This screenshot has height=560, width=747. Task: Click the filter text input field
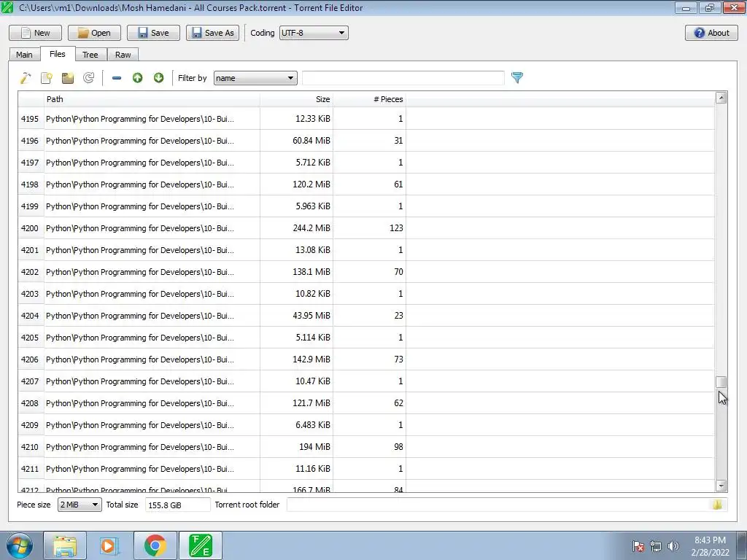click(403, 78)
